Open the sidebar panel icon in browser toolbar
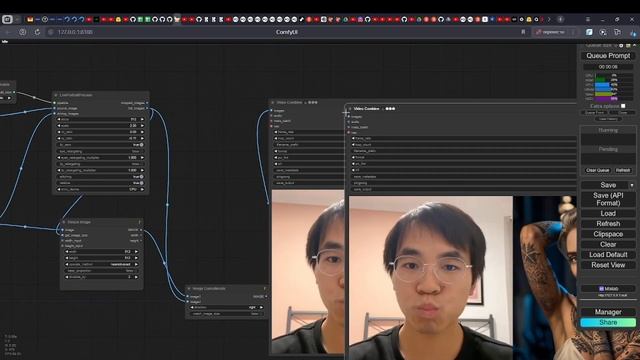640x360 pixels. (617, 32)
